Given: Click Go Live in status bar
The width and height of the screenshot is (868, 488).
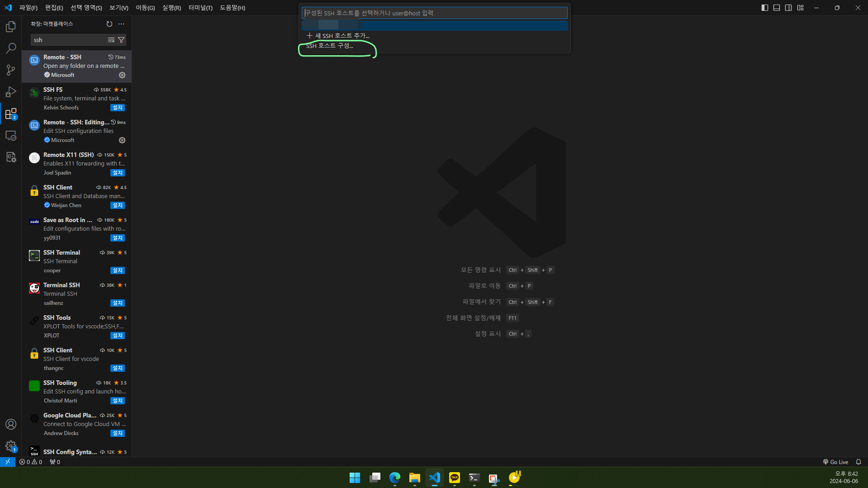Looking at the screenshot, I should [835, 462].
